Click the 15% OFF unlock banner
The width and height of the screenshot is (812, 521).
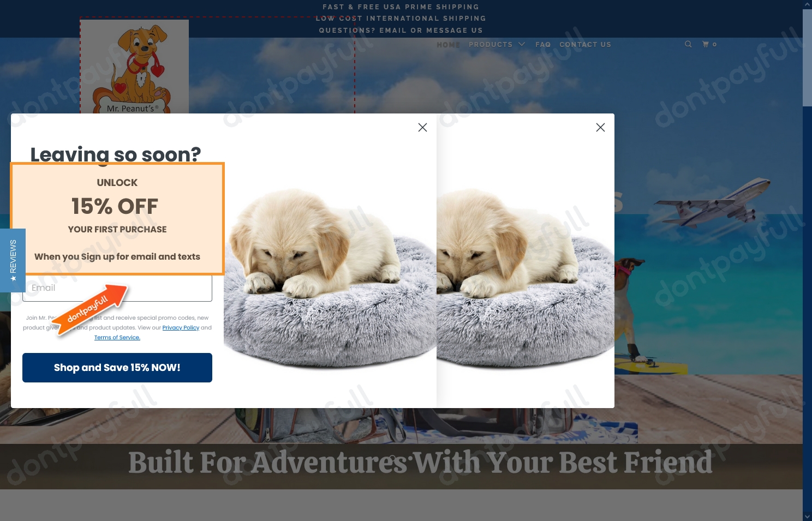(x=117, y=218)
